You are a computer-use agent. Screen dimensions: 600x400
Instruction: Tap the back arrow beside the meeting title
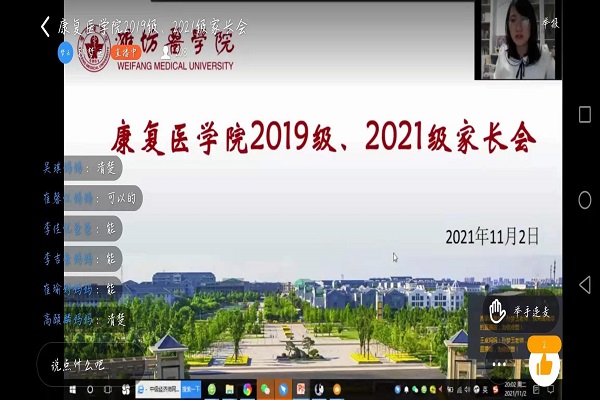click(44, 27)
